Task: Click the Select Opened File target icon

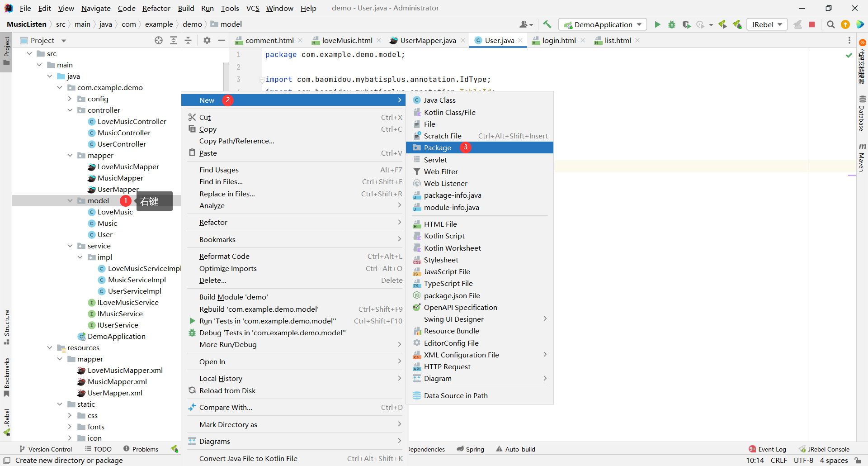Action: (159, 40)
